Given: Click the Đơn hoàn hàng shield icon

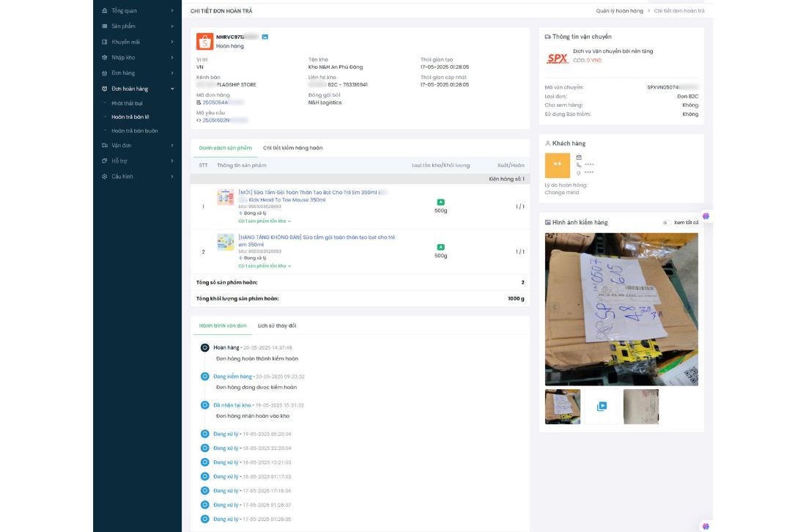Looking at the screenshot, I should coord(105,89).
